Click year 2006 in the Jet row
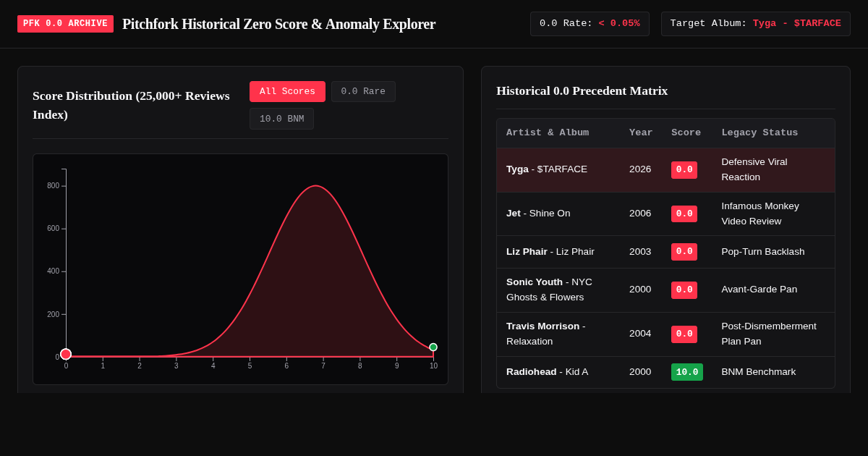868x456 pixels. pyautogui.click(x=640, y=214)
